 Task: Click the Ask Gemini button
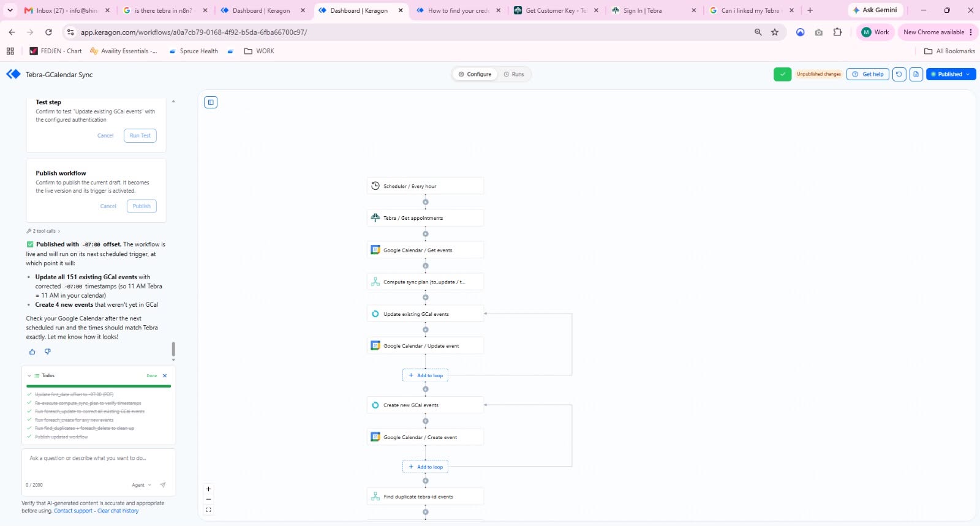point(875,10)
